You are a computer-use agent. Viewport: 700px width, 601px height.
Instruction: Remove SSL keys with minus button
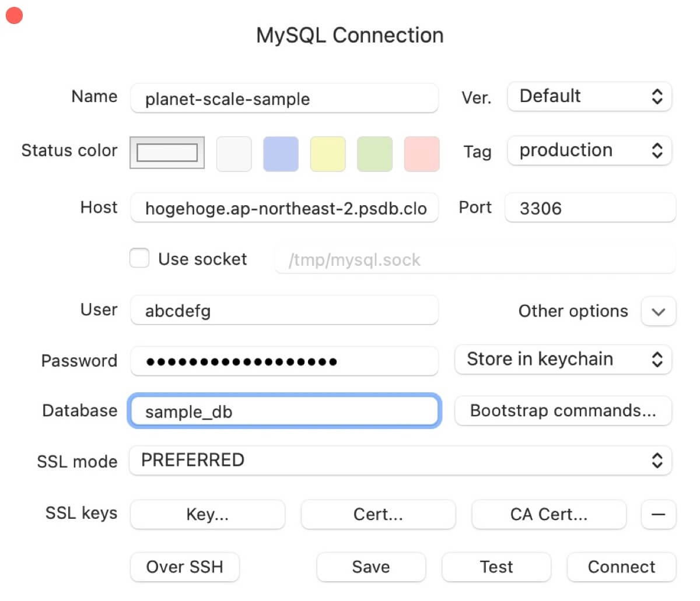pyautogui.click(x=658, y=514)
